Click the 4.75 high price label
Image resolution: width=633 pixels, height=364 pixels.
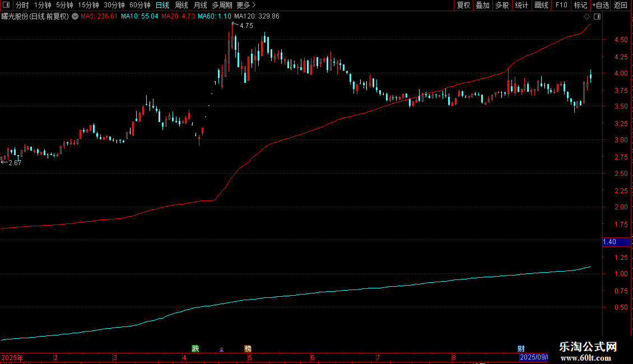[x=246, y=25]
